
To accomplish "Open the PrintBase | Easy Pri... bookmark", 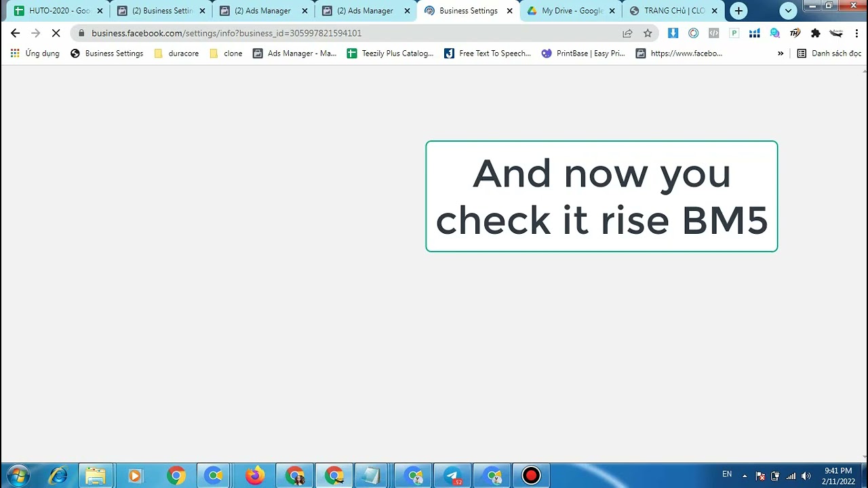I will [583, 54].
